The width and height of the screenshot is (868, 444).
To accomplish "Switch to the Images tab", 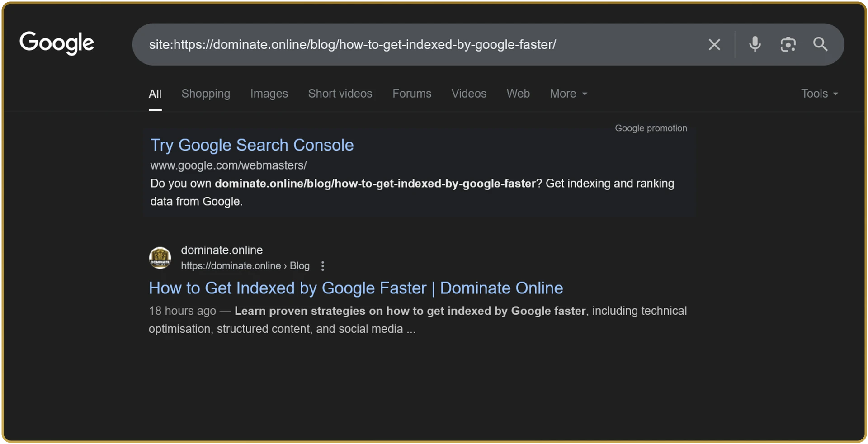I will [269, 94].
